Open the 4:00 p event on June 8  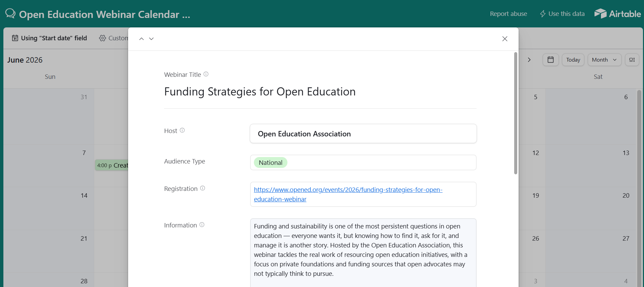(x=112, y=165)
